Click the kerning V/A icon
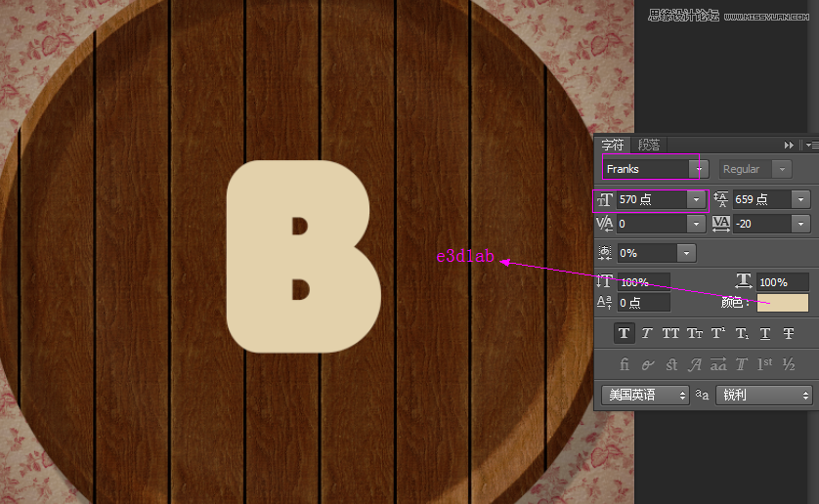The width and height of the screenshot is (819, 504). coord(604,224)
